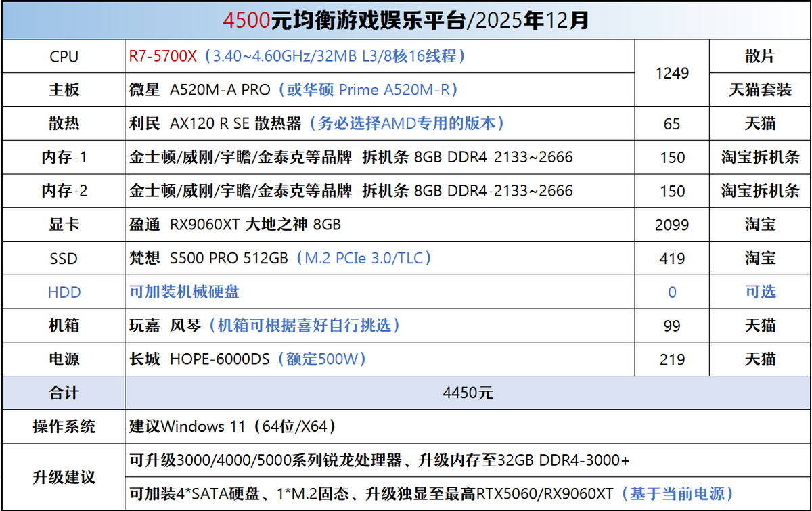The height and width of the screenshot is (511, 812).
Task: Select the "内存-2" row label
Action: pos(64,191)
